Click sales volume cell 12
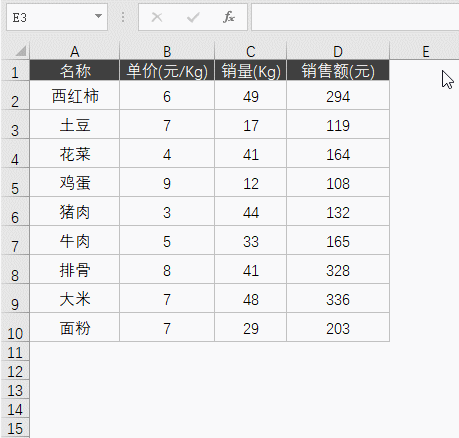 point(251,182)
